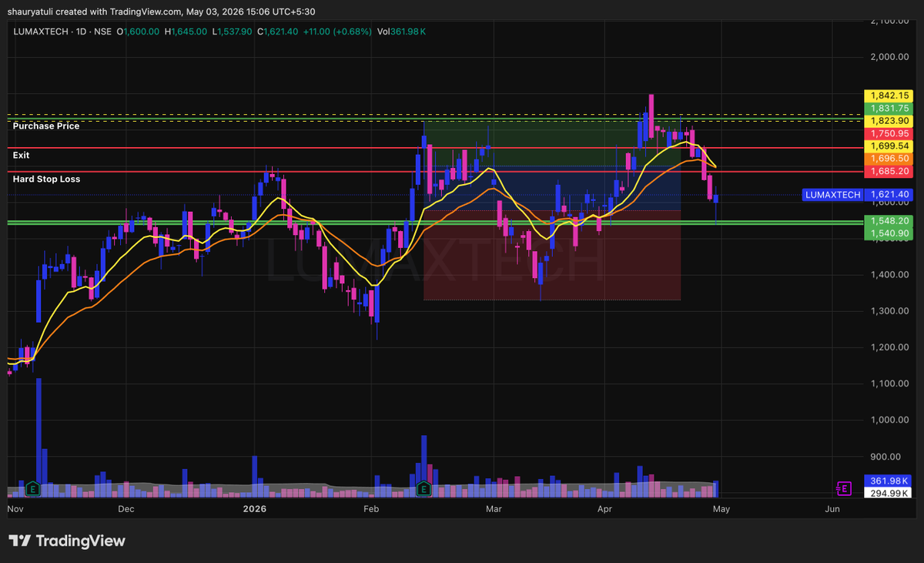924x563 pixels.
Task: Click the blue 361.98K volume label
Action: coord(890,480)
